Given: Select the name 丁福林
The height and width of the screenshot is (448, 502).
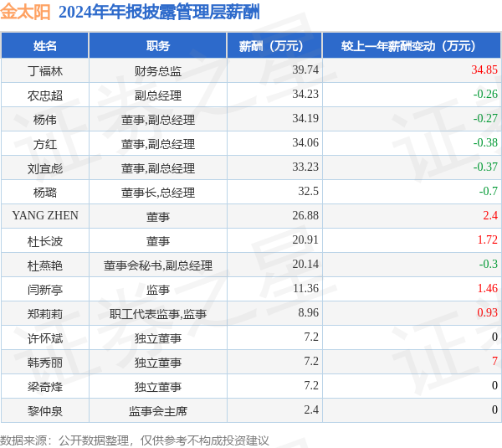Looking at the screenshot, I should point(45,71).
